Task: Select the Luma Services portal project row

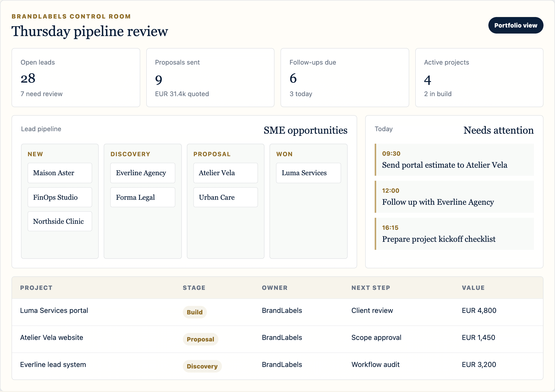Action: click(x=277, y=312)
